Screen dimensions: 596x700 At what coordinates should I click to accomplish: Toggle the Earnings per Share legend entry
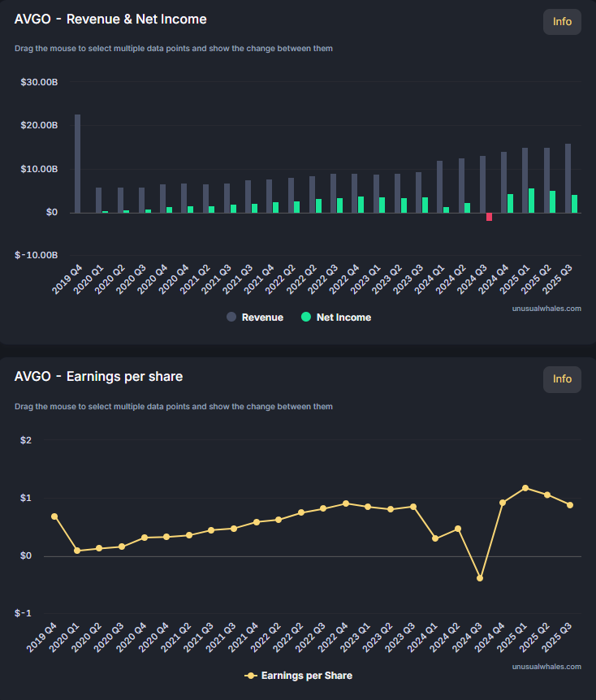(306, 676)
